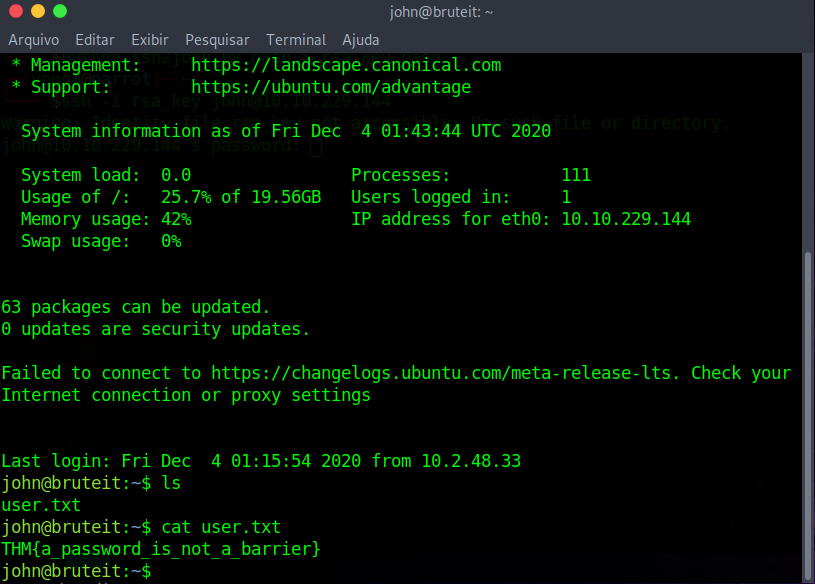Screen dimensions: 815x584
Task: Click the landscape.canonical.com management link
Action: click(346, 65)
